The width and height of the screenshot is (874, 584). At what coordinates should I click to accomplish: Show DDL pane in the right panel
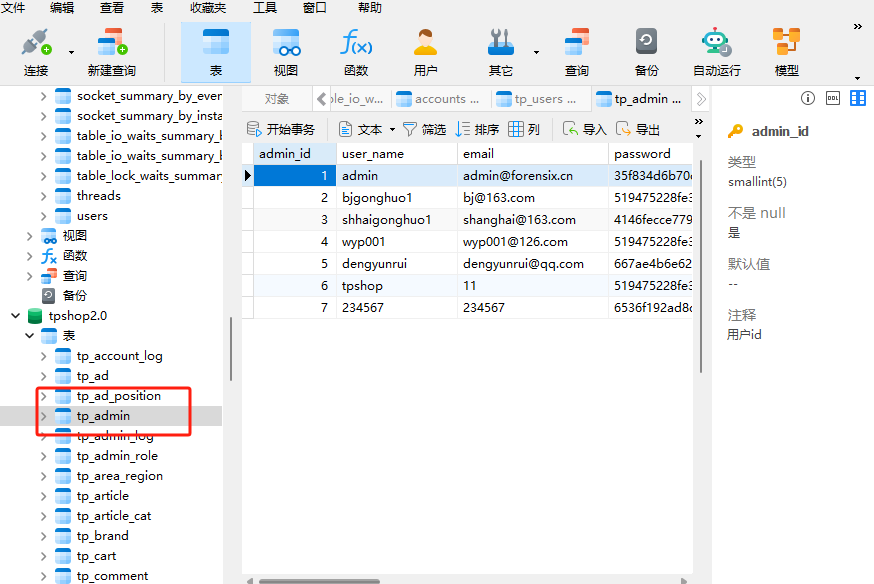pos(833,98)
